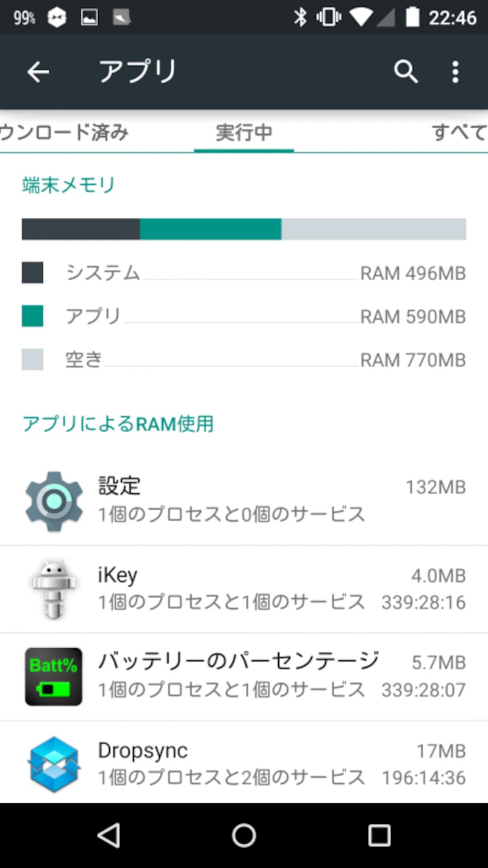Tap the dark システム color swatch
This screenshot has width=488, height=868.
(32, 273)
